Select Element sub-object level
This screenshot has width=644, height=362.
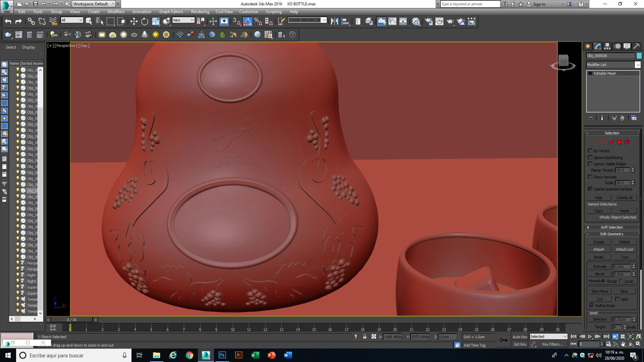click(627, 142)
